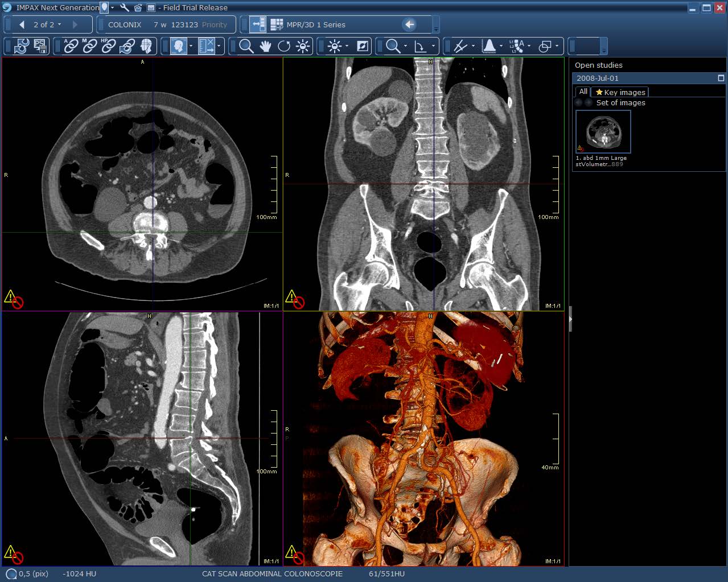The image size is (728, 582).
Task: Open the abd 1mm Large series thumbnail
Action: pos(603,132)
